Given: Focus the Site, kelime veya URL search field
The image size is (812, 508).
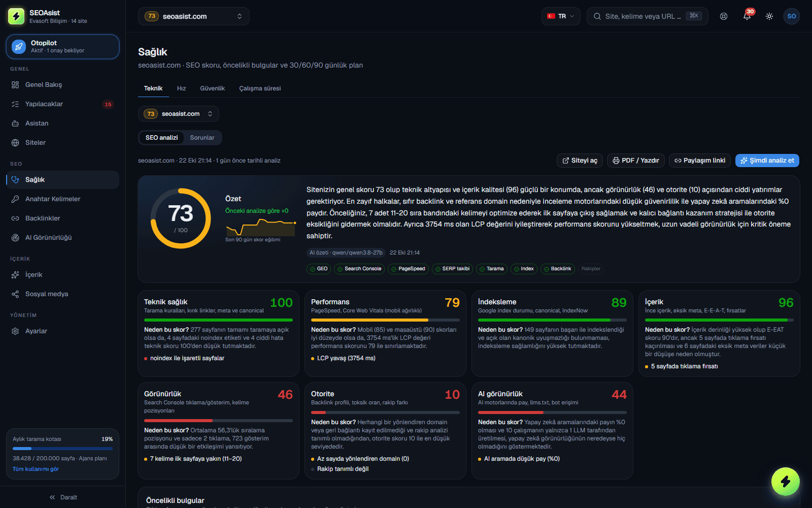Looking at the screenshot, I should tap(647, 16).
